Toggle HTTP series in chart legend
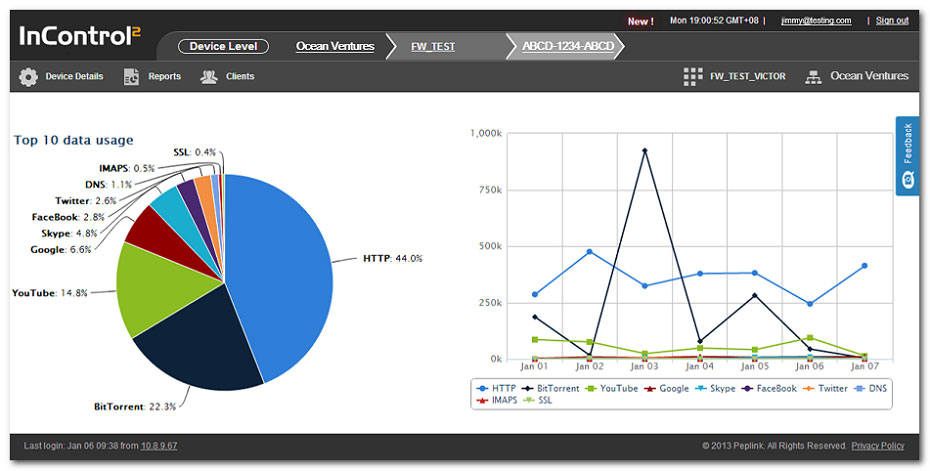The width and height of the screenshot is (930, 471). (498, 388)
